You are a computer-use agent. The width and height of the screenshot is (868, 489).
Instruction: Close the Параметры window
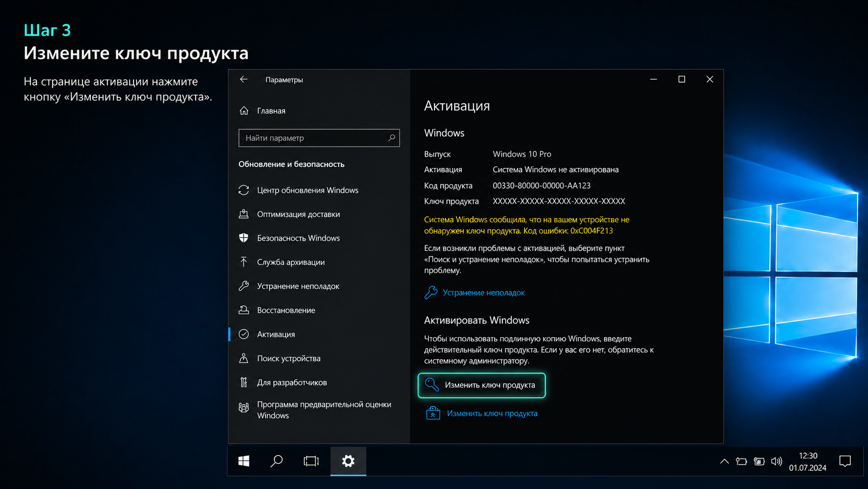tap(710, 80)
